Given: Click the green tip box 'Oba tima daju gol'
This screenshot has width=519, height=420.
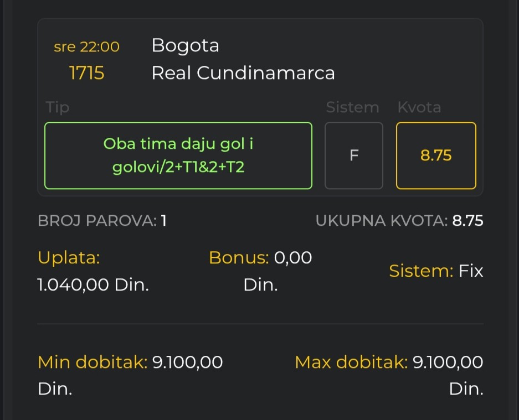Looking at the screenshot, I should click(x=178, y=155).
